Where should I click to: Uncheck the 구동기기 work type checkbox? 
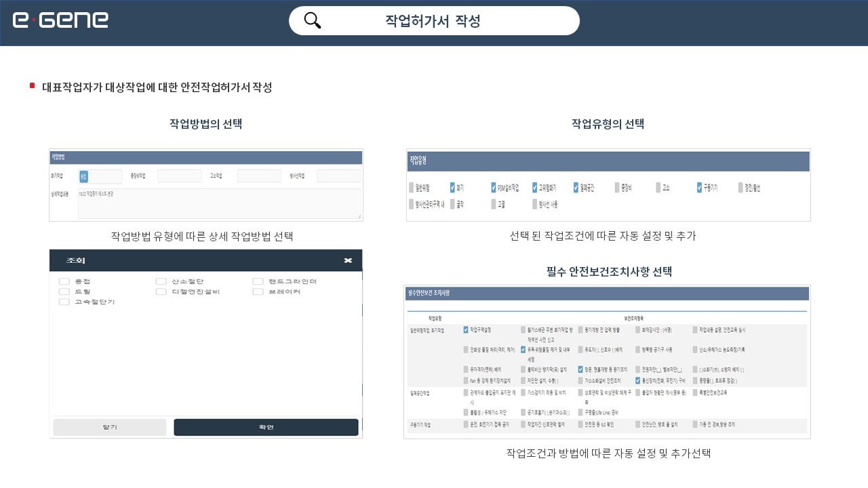(x=699, y=188)
